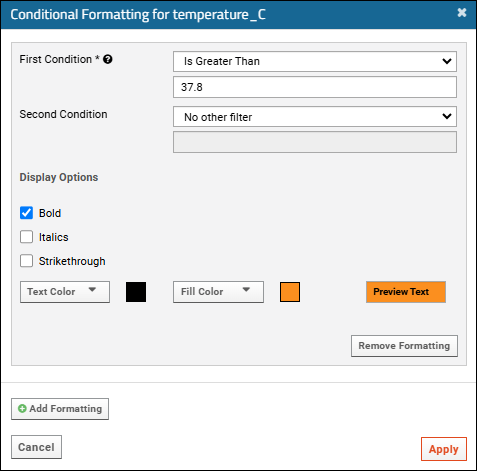Image resolution: width=477 pixels, height=471 pixels.
Task: Click the orange fill color swatch
Action: pos(290,292)
